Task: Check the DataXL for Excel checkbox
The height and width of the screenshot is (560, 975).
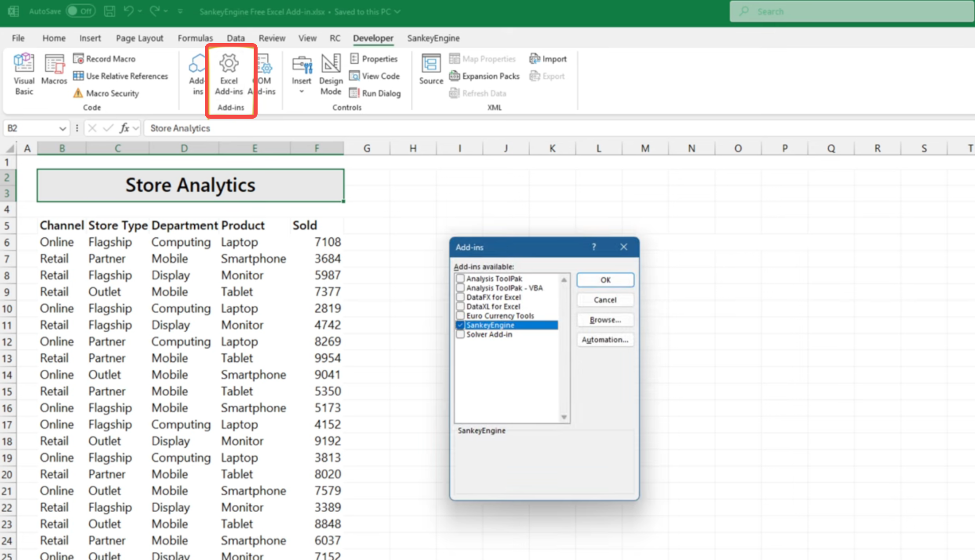Action: (x=460, y=306)
